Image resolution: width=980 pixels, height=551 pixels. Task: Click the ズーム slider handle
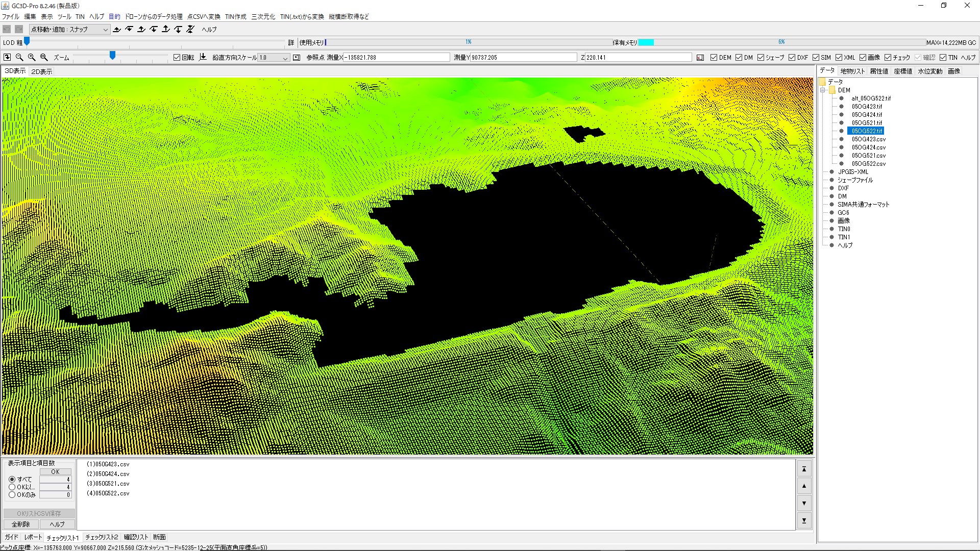tap(112, 55)
